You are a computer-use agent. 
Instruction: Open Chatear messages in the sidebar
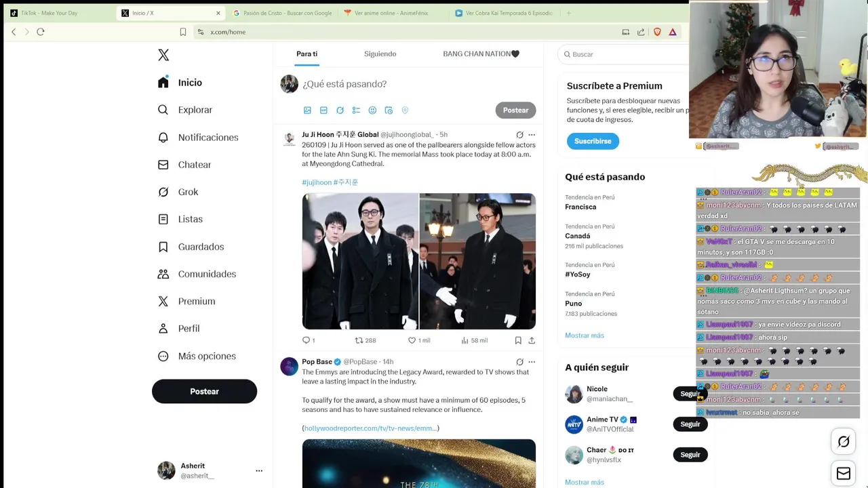(x=184, y=165)
